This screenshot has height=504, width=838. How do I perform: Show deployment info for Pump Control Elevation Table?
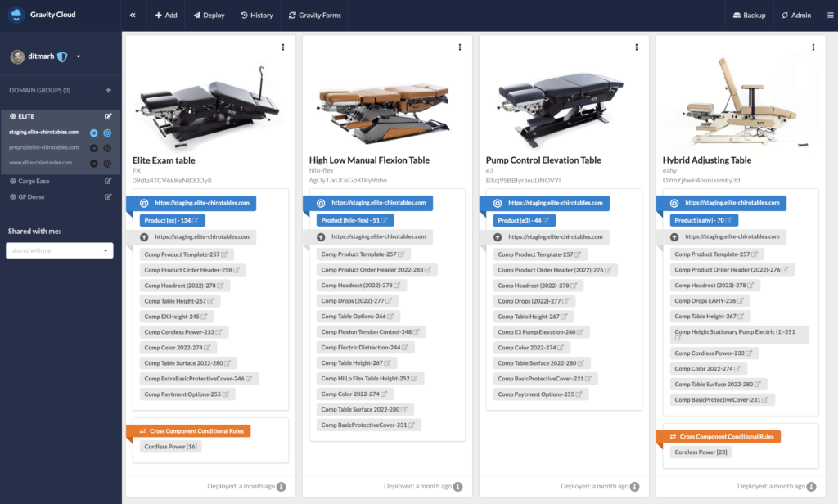click(634, 486)
